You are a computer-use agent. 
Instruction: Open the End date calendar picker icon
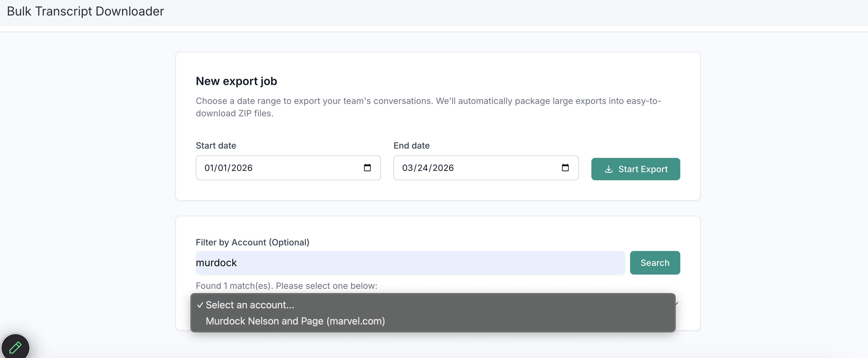click(565, 168)
